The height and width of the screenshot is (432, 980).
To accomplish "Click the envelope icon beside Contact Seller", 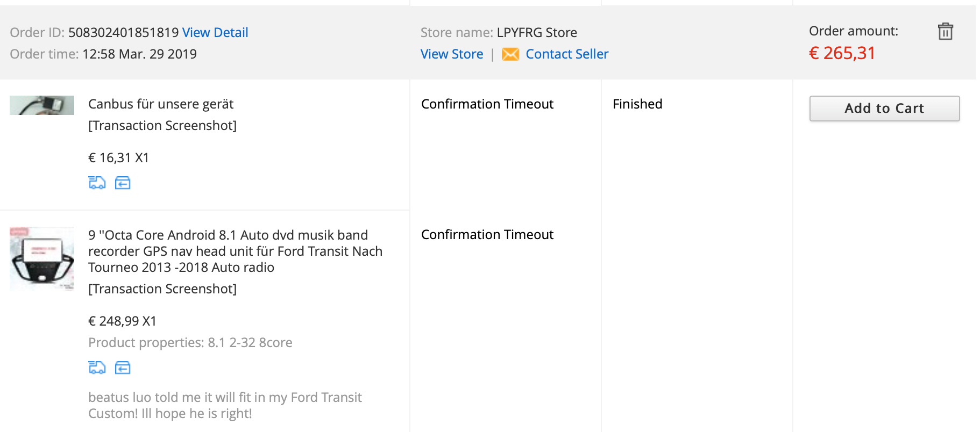I will [510, 54].
